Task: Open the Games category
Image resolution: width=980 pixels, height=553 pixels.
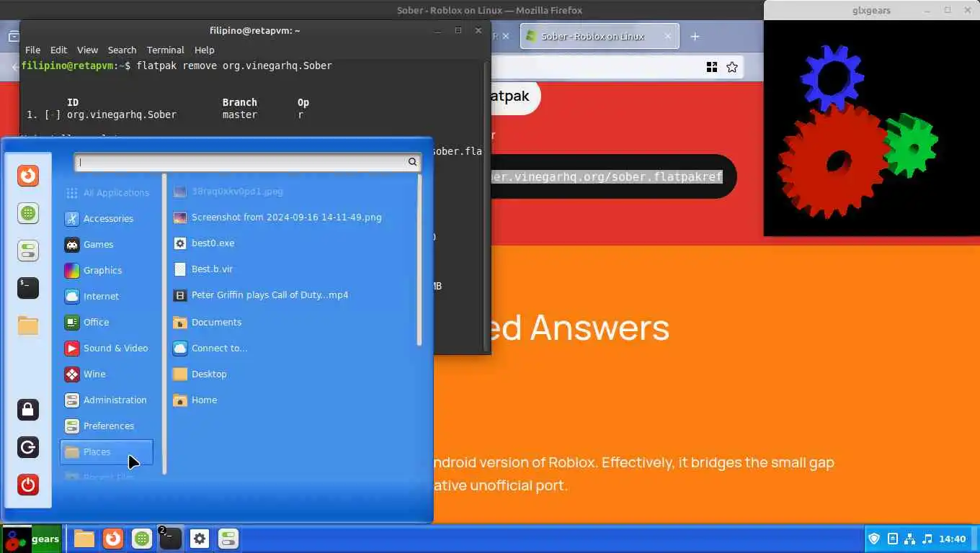Action: 107,244
